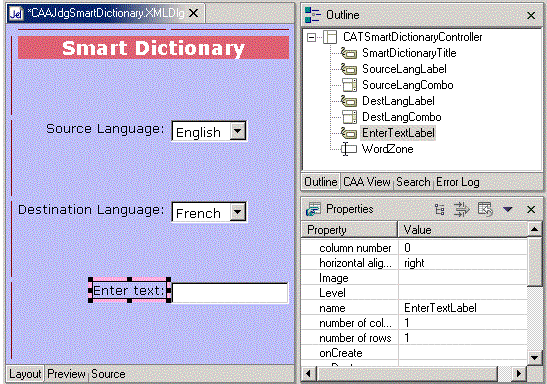Viewport: 547px width, 384px height.
Task: Select SourceLangCombo in the Outline tree
Action: (x=407, y=85)
